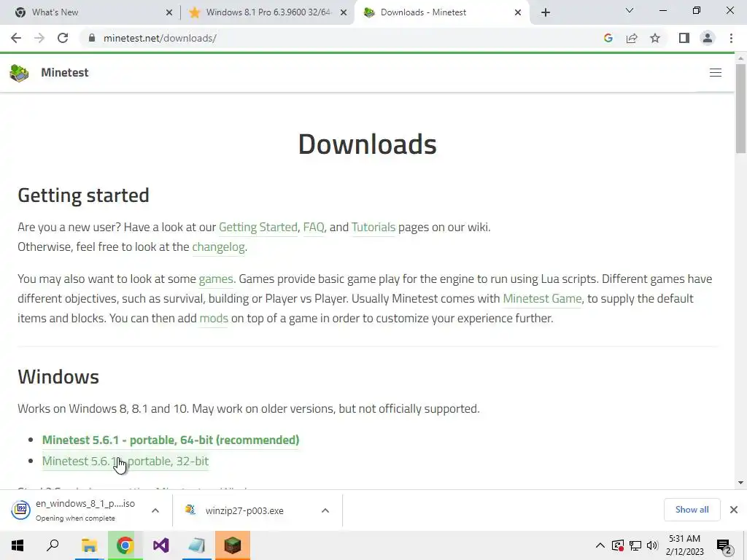Share this page via share icon

(632, 38)
